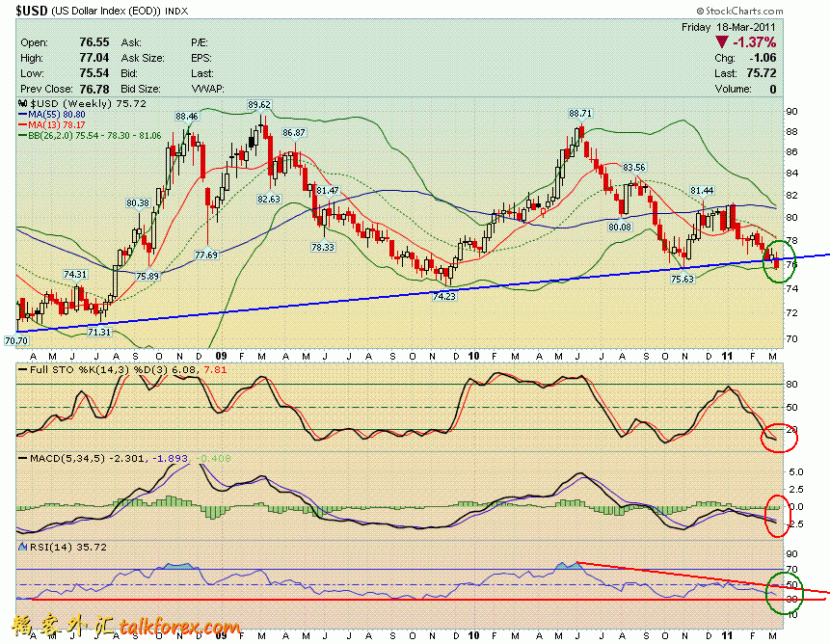This screenshot has width=830, height=644.
Task: Click the 81.47 price label
Action: pyautogui.click(x=328, y=191)
